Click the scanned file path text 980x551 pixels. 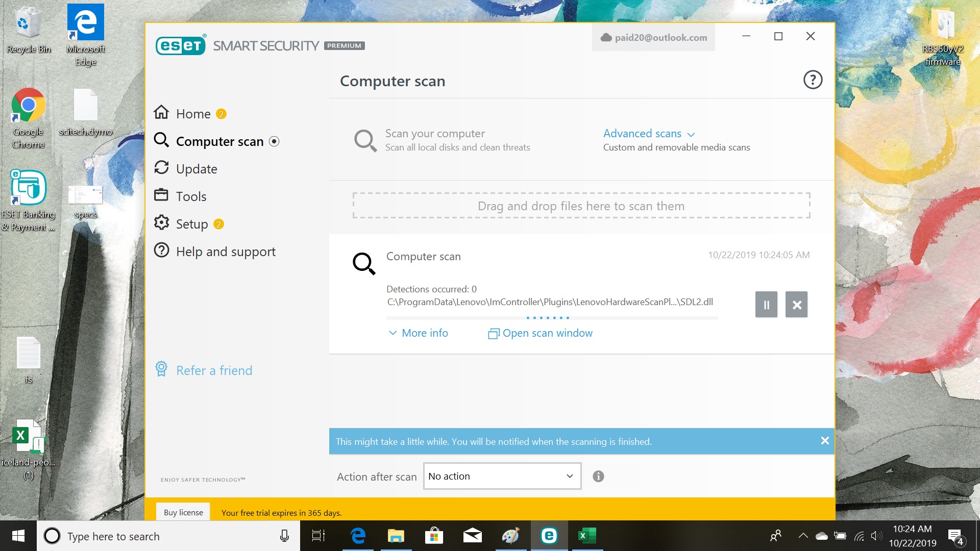click(x=550, y=302)
